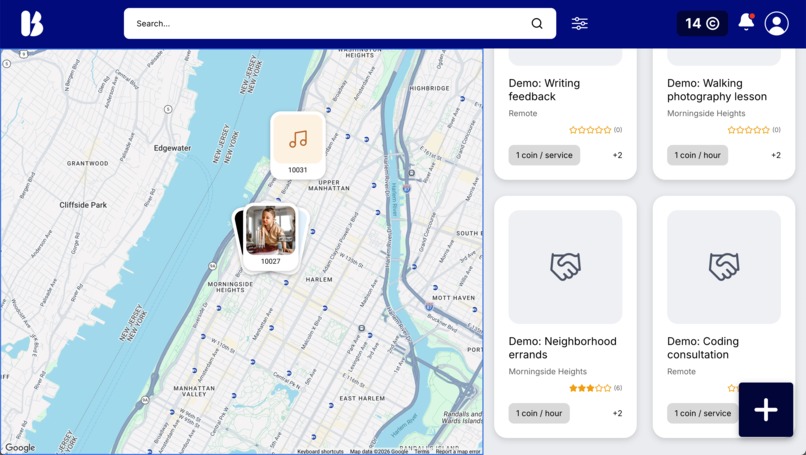Click the MANHATTAN VALLEY map label
Screen dimensions: 806x455
[194, 391]
